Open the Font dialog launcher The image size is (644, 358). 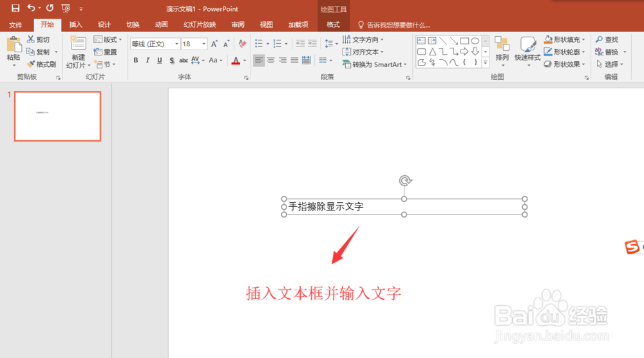pos(247,78)
